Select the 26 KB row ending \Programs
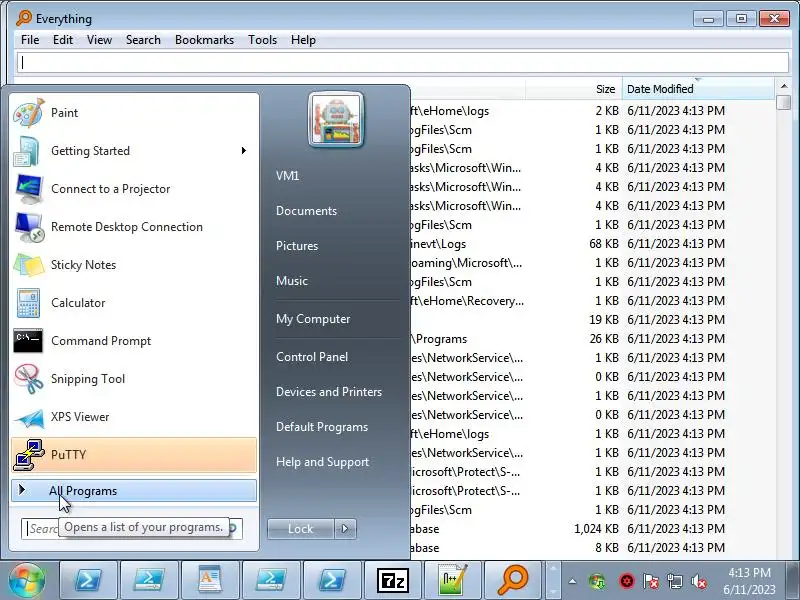 pos(592,339)
